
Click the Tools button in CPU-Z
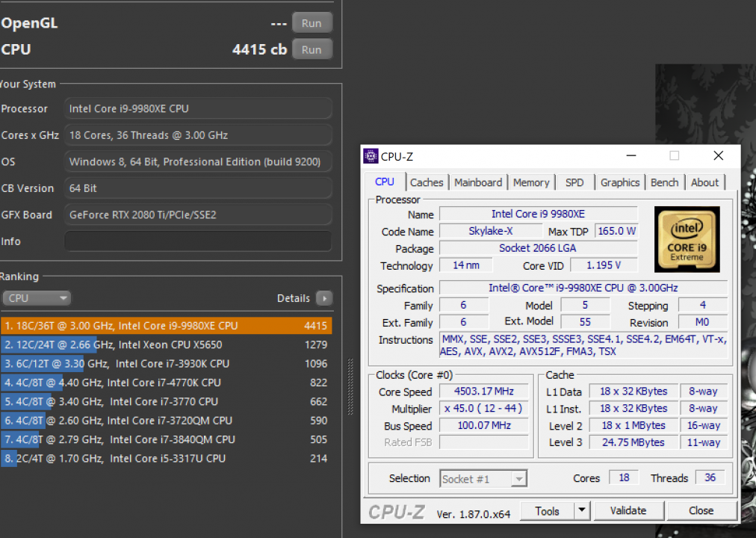(547, 511)
